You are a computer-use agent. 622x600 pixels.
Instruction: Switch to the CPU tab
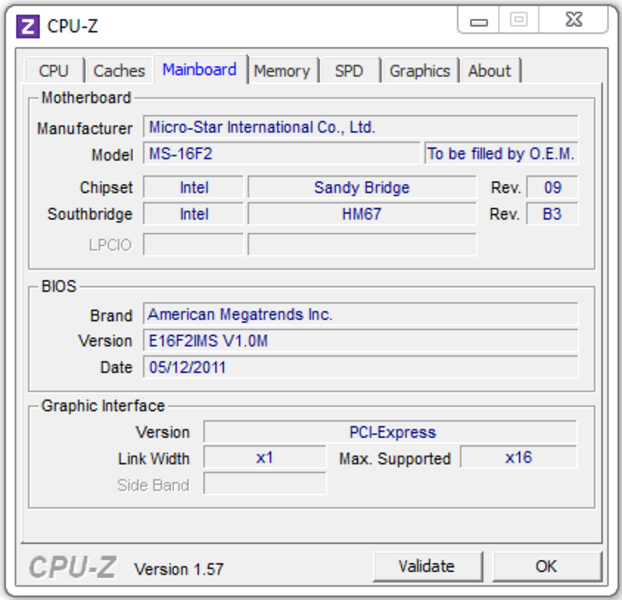coord(54,71)
